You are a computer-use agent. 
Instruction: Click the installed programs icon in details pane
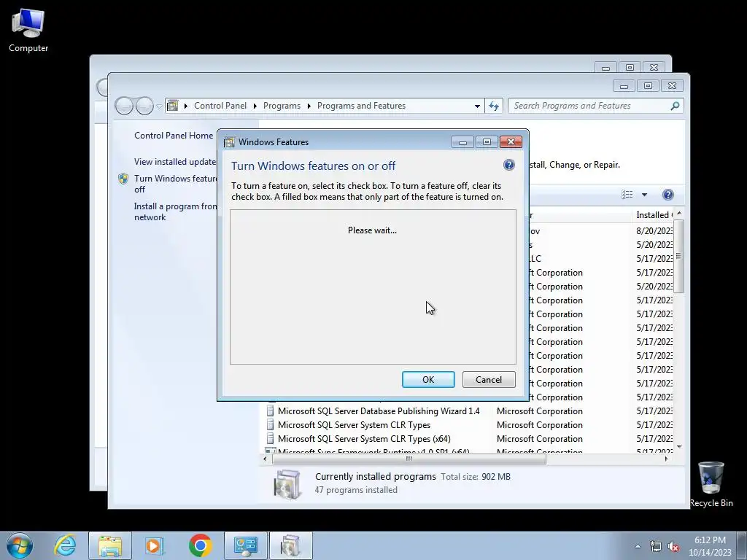click(287, 484)
